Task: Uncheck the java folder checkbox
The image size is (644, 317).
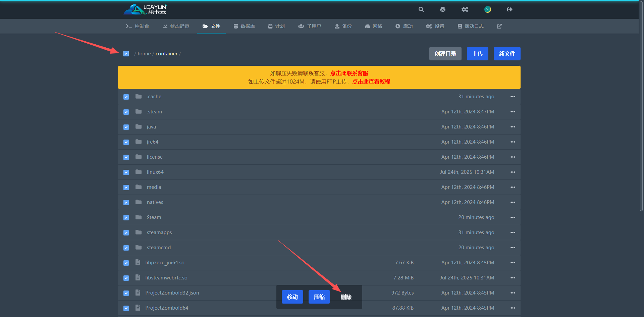Action: tap(126, 127)
